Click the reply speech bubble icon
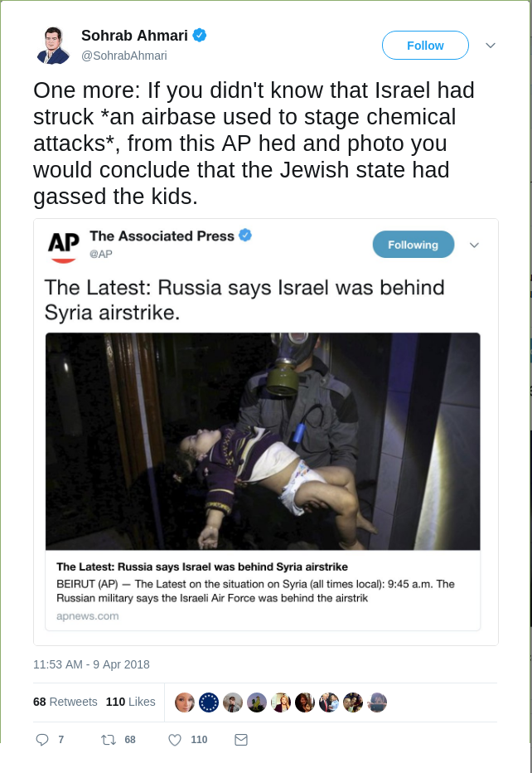Screen dimensions: 532x773 click(x=42, y=740)
